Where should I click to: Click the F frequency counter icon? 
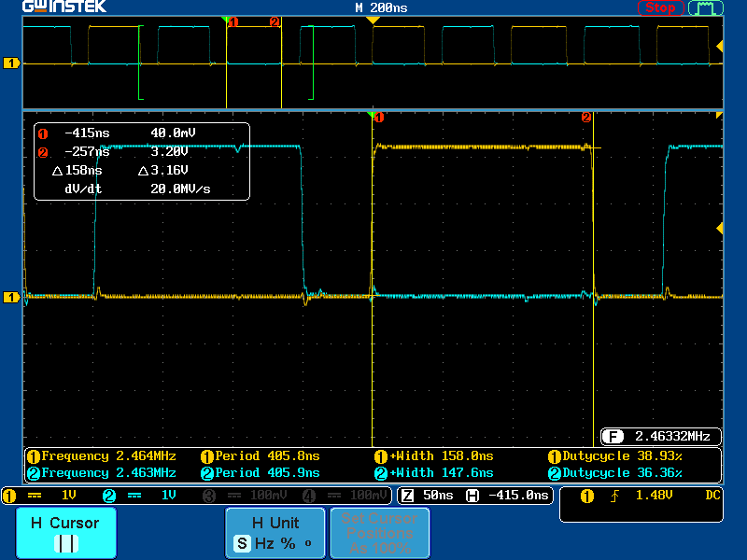(x=613, y=436)
